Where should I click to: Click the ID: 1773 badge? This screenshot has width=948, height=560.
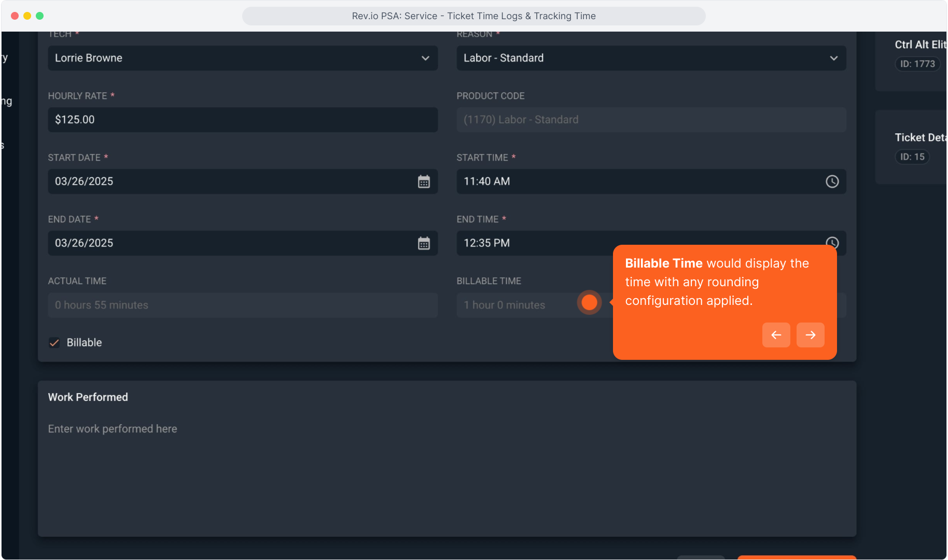(x=917, y=64)
